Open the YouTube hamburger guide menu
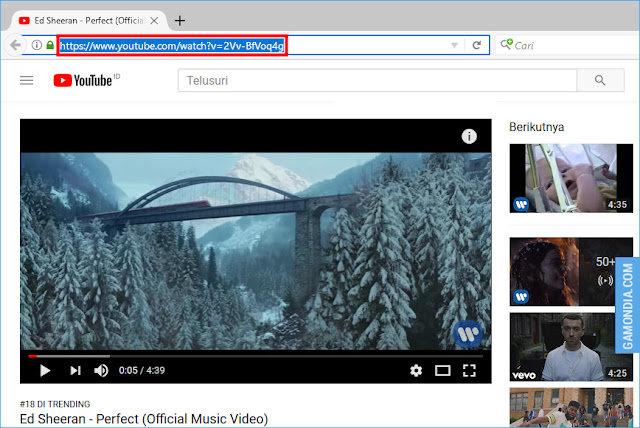 pyautogui.click(x=27, y=80)
